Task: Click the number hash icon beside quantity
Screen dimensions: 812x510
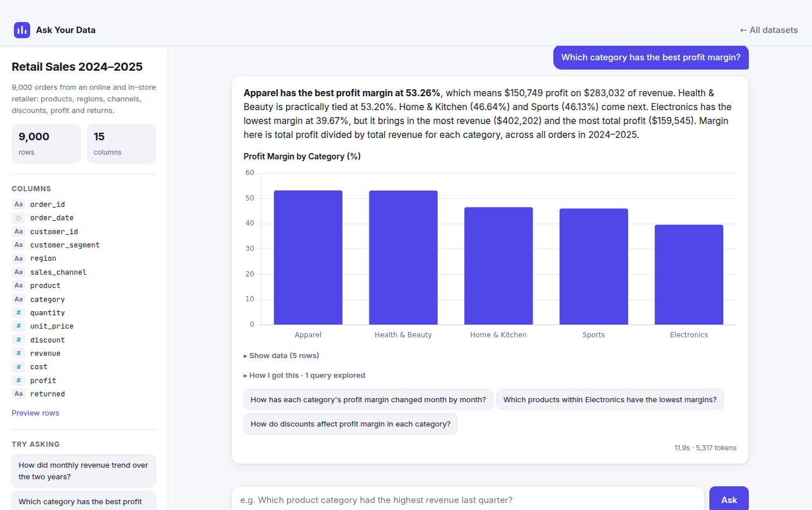Action: tap(19, 312)
